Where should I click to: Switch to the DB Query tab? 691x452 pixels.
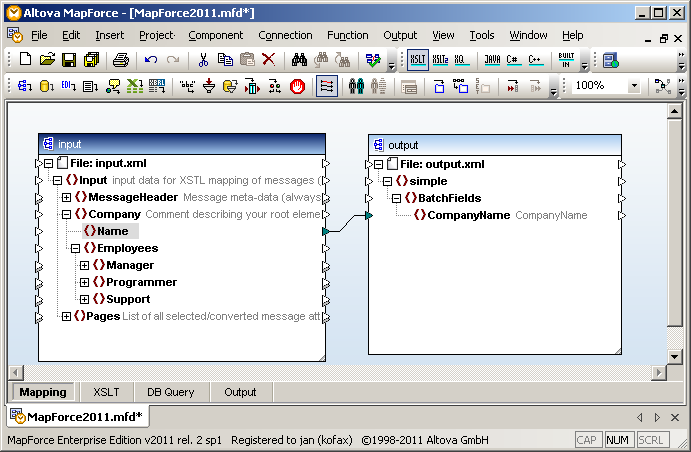point(170,392)
